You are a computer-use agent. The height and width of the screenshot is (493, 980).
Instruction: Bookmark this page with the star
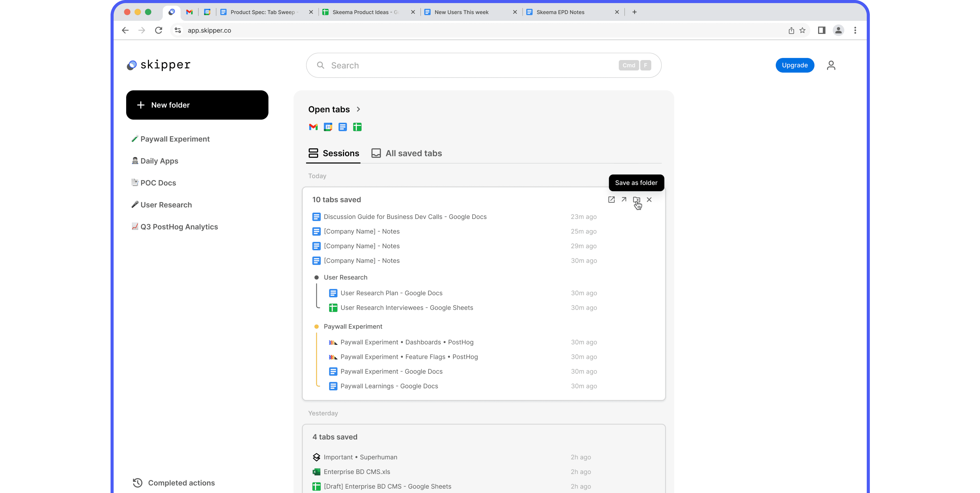pos(802,31)
